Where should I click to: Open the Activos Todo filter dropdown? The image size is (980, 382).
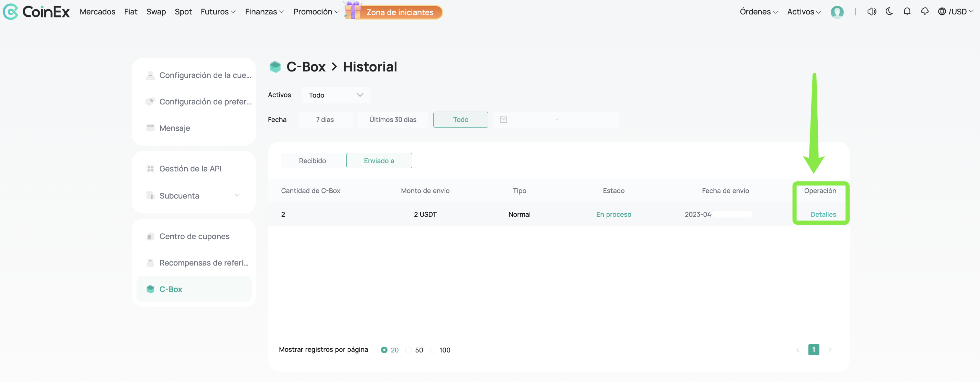click(336, 95)
